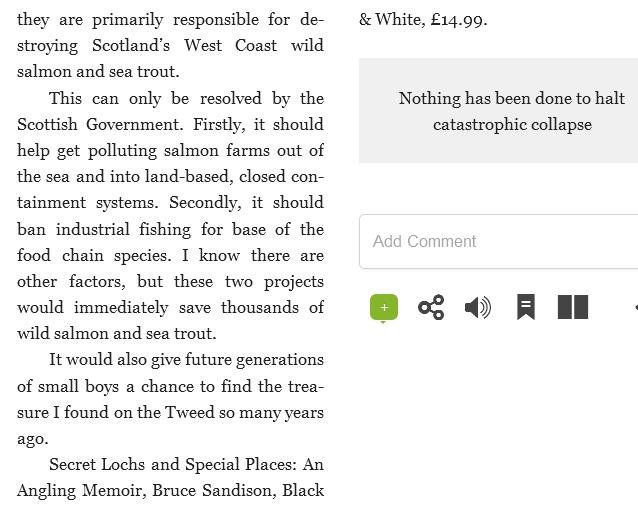Focus the Add Comment input field
The image size is (638, 515).
500,241
